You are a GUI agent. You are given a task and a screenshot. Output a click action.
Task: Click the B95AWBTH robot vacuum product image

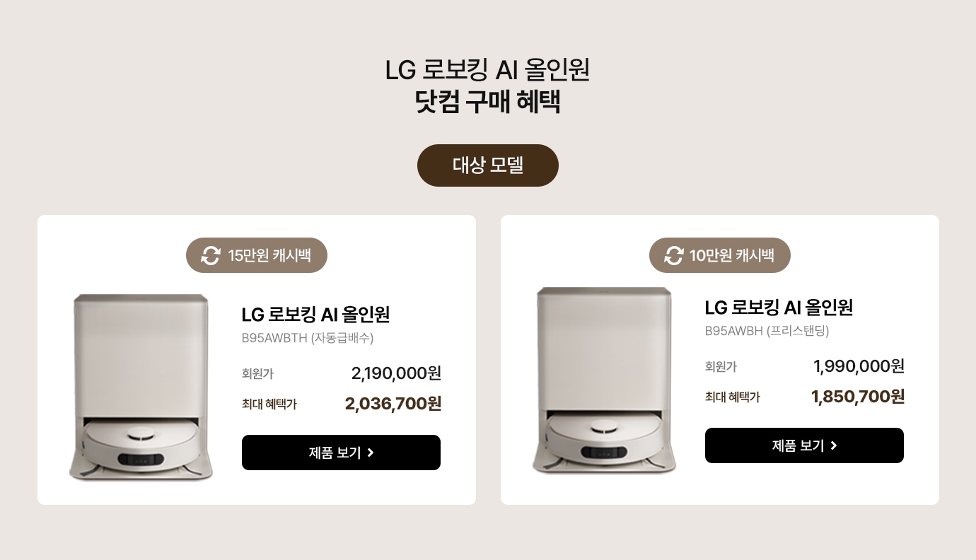(141, 387)
